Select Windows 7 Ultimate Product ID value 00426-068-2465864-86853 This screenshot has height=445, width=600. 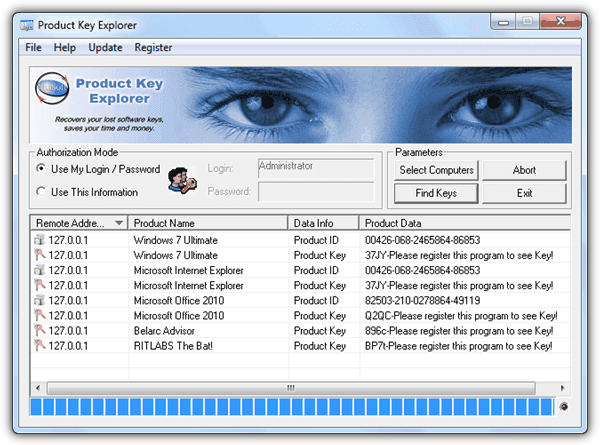(422, 240)
